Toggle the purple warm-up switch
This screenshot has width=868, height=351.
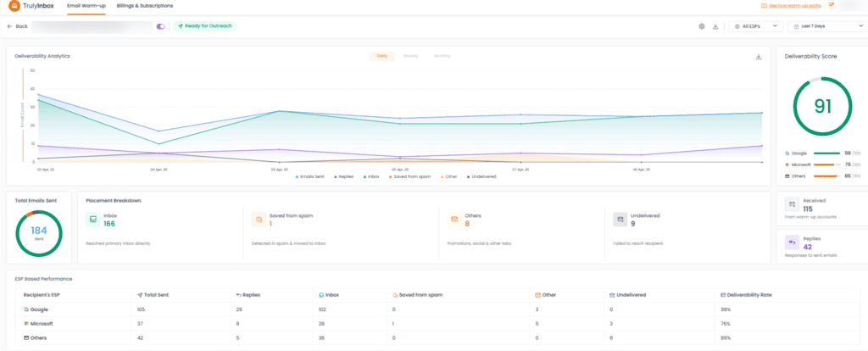point(161,26)
